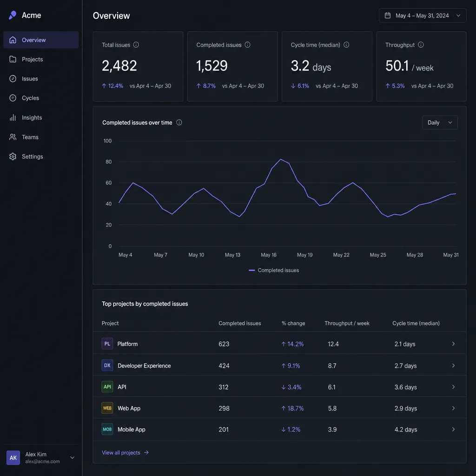Open the May 4 – May 31, 2024 dropdown

[422, 15]
